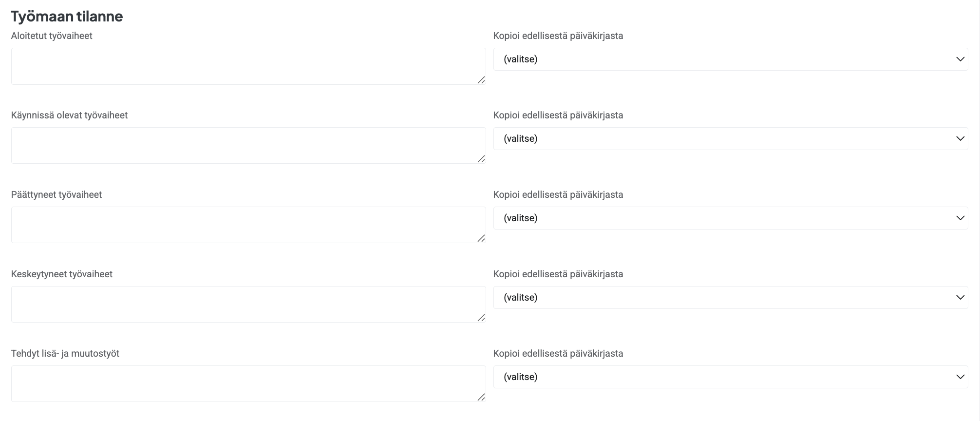Click resize grip on Käynnissä olevat työvaiheet box
The height and width of the screenshot is (421, 980).
[x=481, y=159]
